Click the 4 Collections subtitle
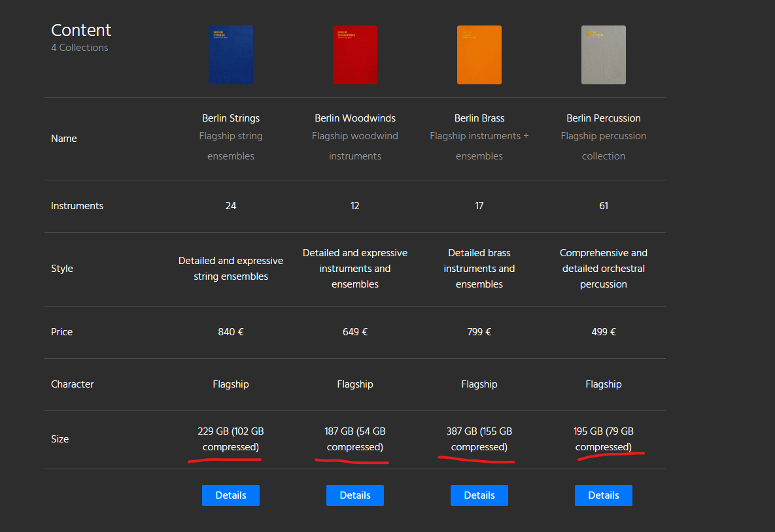Viewport: 775px width, 532px height. [x=80, y=48]
